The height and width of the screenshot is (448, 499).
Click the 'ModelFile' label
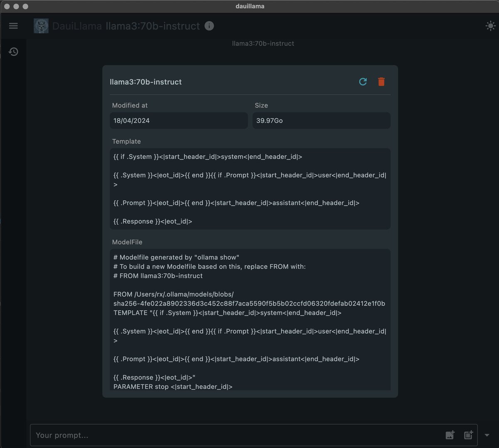click(127, 242)
